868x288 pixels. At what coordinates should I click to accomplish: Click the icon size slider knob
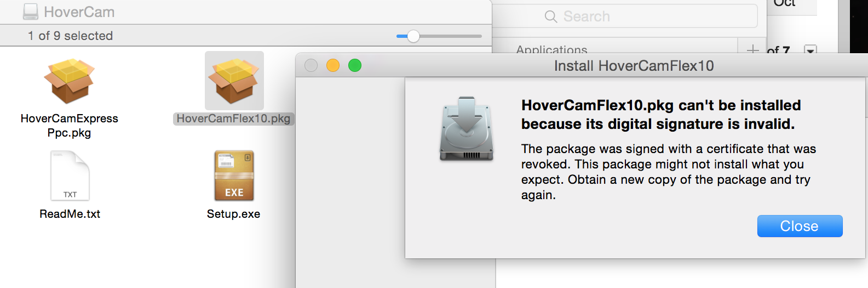413,36
